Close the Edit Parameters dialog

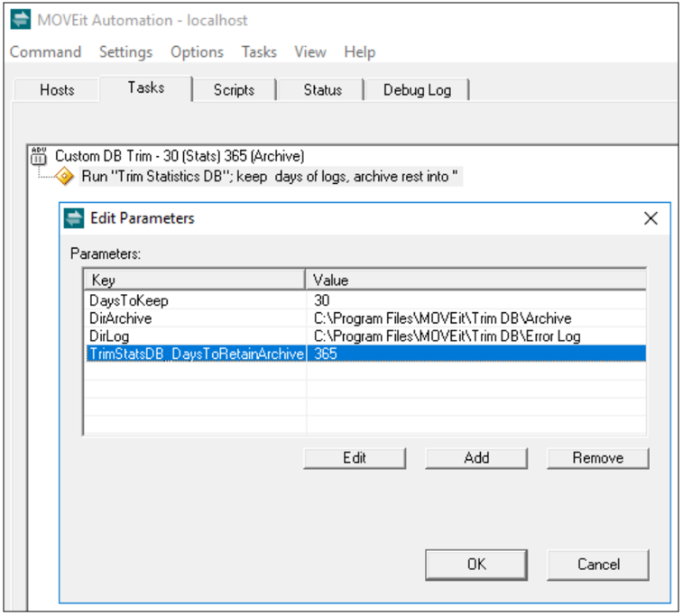650,218
